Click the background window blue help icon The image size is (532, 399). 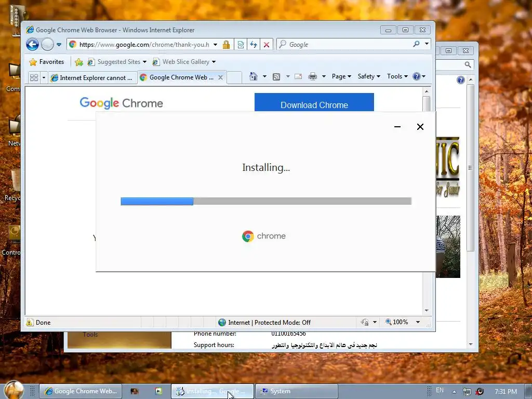(460, 79)
